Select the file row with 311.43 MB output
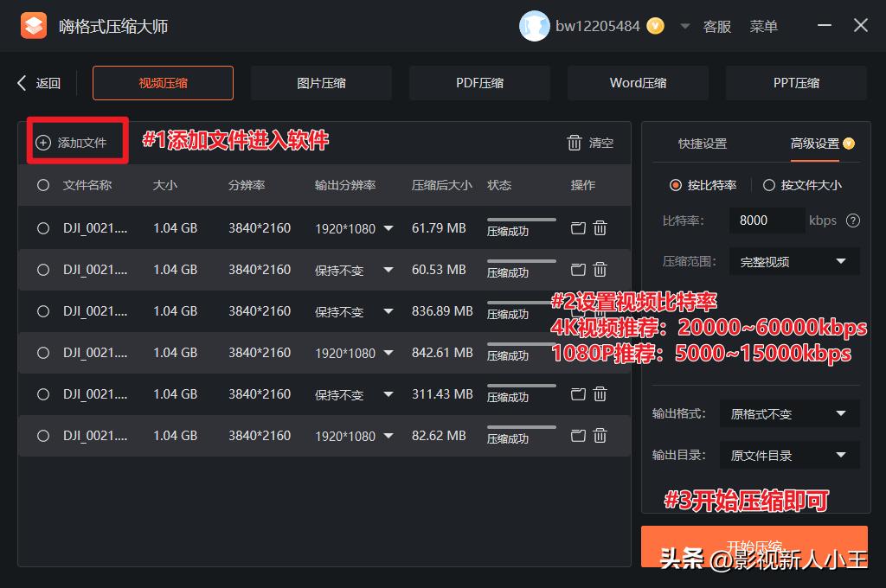Image resolution: width=886 pixels, height=588 pixels. click(x=43, y=393)
